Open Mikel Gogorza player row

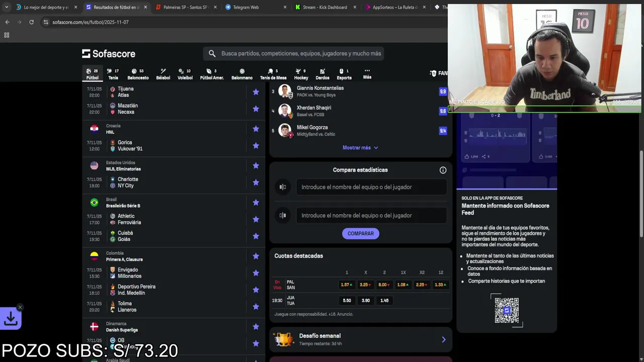pyautogui.click(x=360, y=131)
